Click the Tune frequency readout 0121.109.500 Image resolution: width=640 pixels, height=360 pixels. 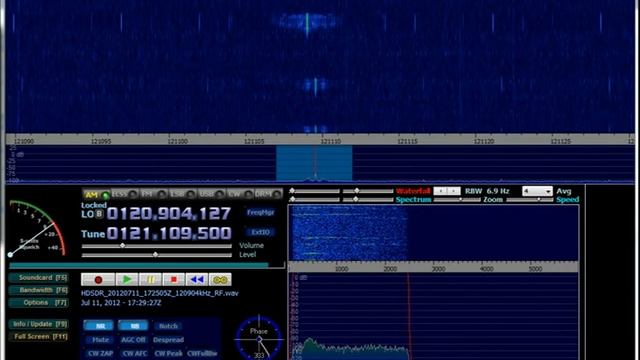tap(169, 233)
